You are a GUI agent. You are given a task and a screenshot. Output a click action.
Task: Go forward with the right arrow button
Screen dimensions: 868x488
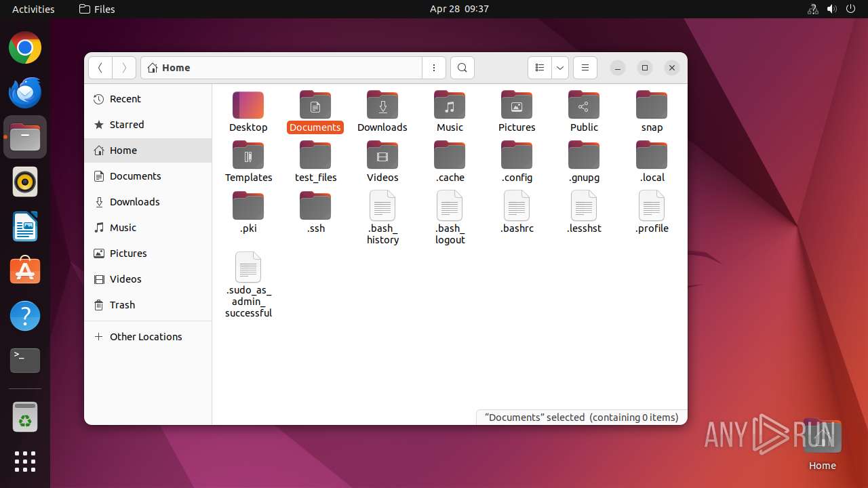pyautogui.click(x=123, y=68)
